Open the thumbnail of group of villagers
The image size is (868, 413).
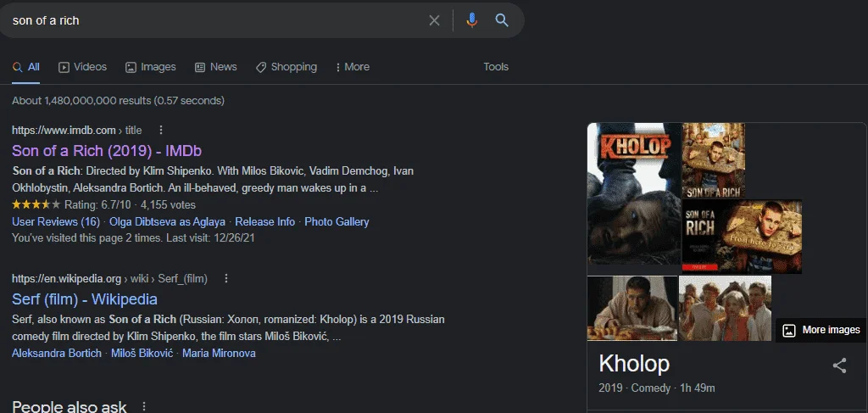726,309
